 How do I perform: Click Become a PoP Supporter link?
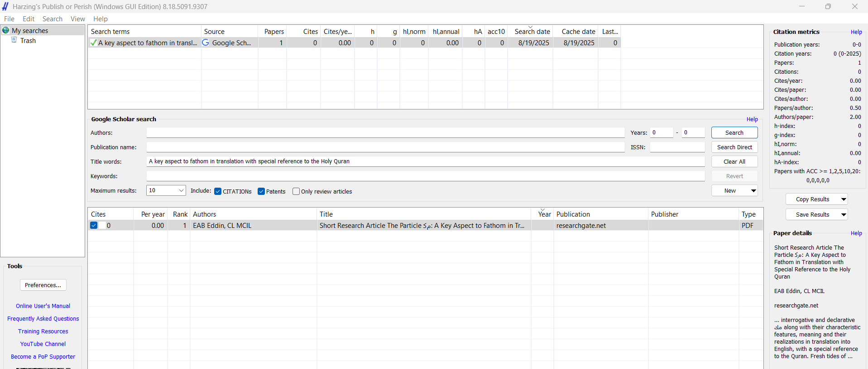click(x=43, y=357)
